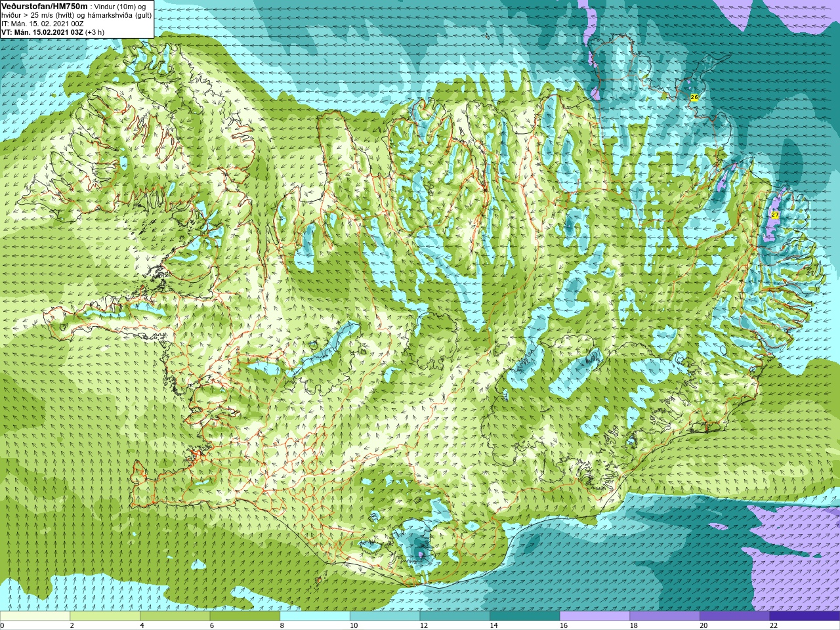Select the 2–4 m/s light green legend swatch

105,616
